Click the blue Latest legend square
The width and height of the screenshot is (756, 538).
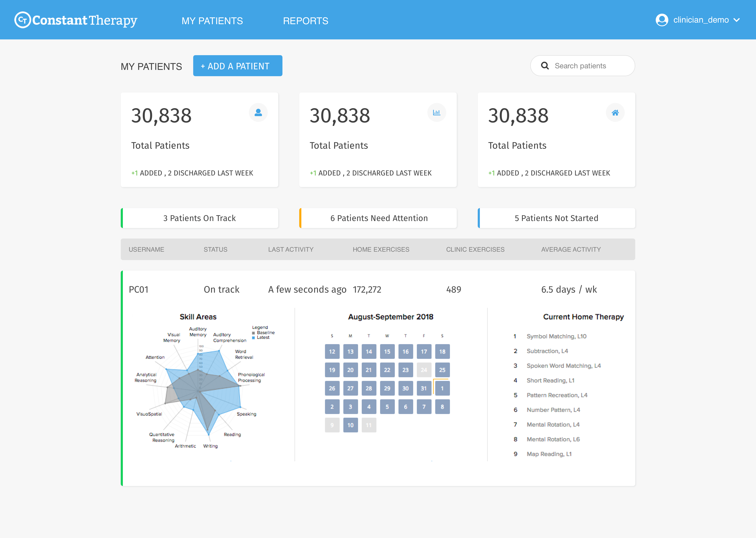[x=254, y=338]
